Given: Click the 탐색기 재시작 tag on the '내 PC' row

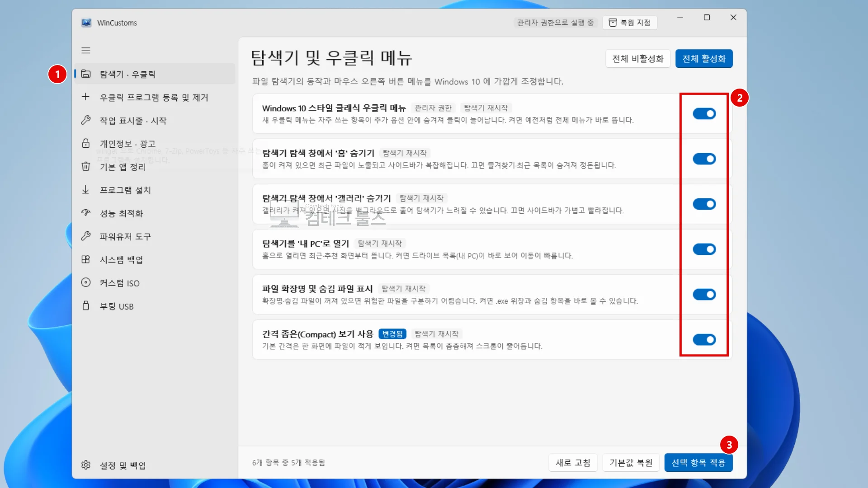Looking at the screenshot, I should [380, 244].
